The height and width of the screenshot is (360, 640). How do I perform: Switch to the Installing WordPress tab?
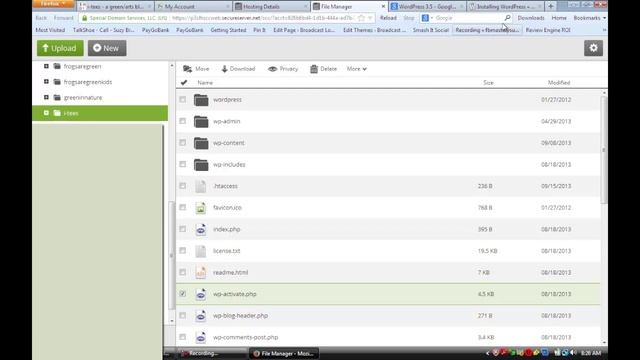point(505,7)
